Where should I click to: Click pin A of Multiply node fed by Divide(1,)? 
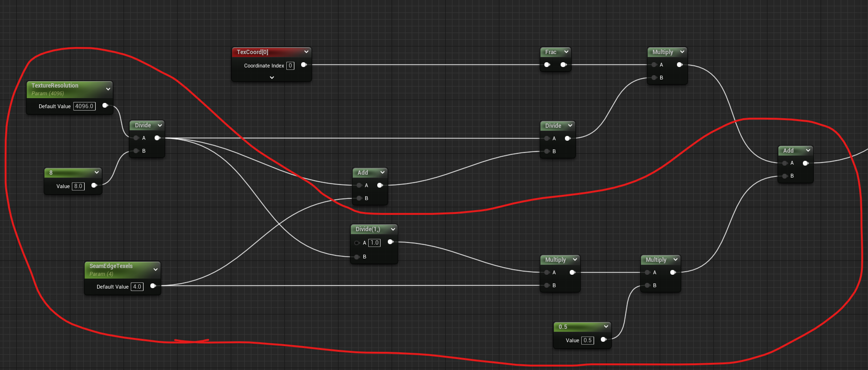547,272
